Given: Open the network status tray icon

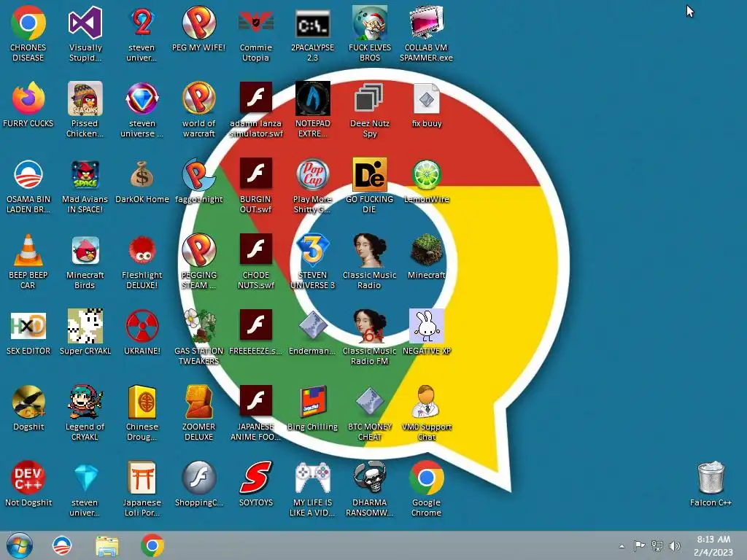Looking at the screenshot, I should 657,546.
